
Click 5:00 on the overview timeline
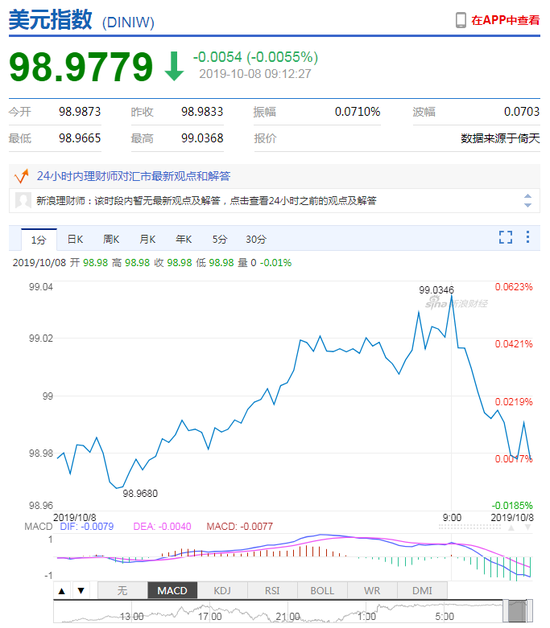444,616
